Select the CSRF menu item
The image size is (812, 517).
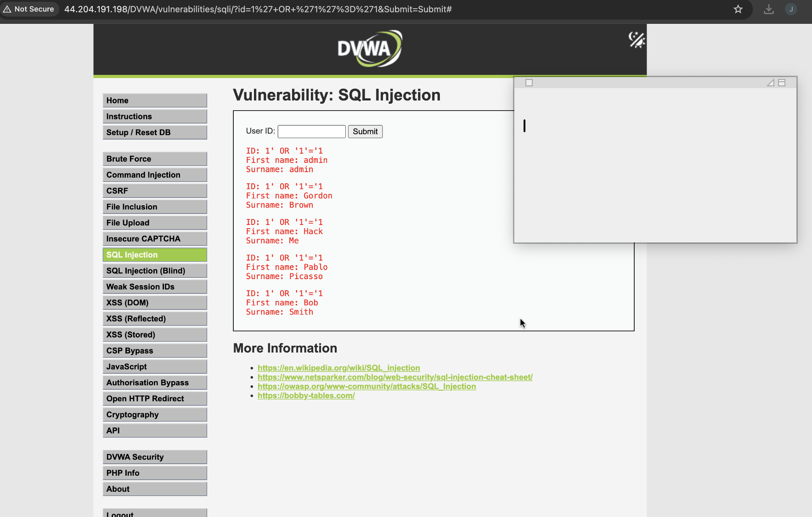155,191
